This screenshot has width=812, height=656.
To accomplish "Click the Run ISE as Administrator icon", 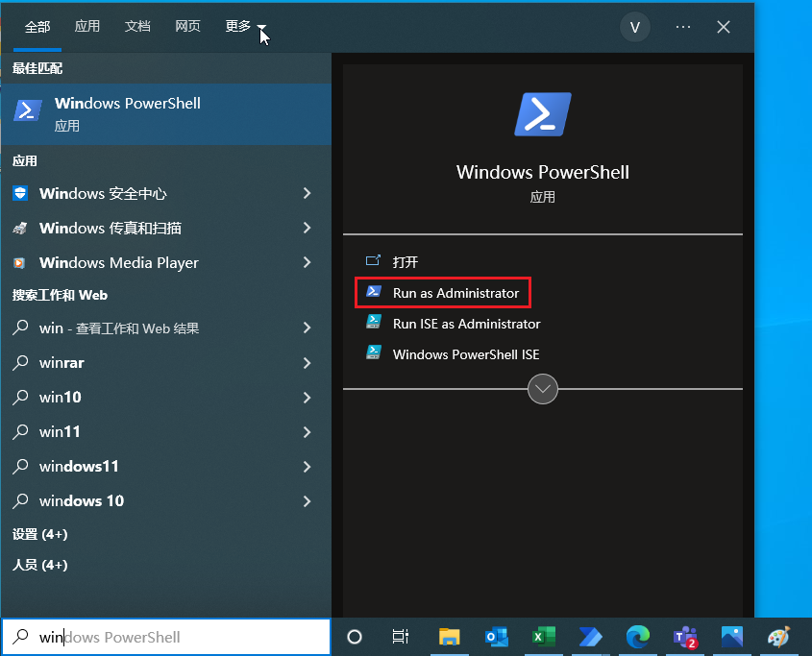I will 374,322.
